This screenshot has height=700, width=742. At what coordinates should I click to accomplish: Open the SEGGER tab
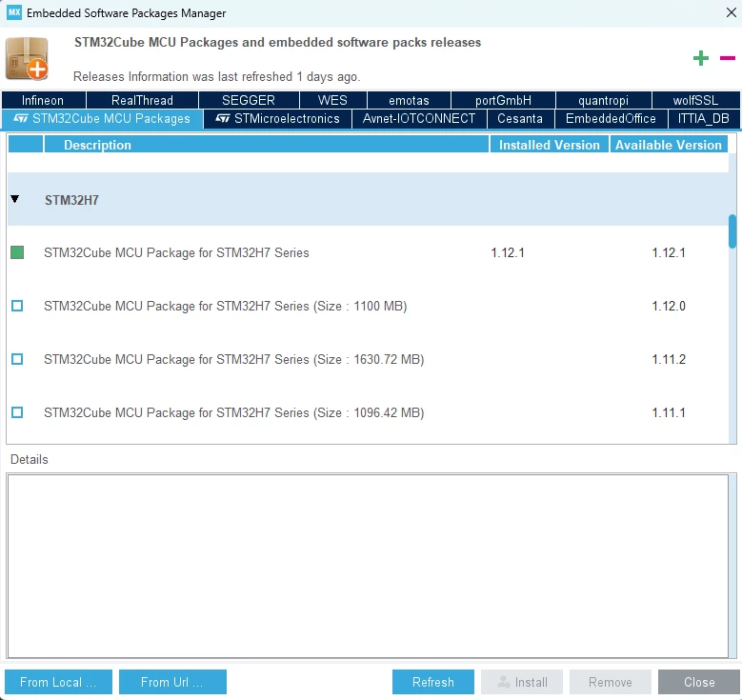pyautogui.click(x=249, y=100)
